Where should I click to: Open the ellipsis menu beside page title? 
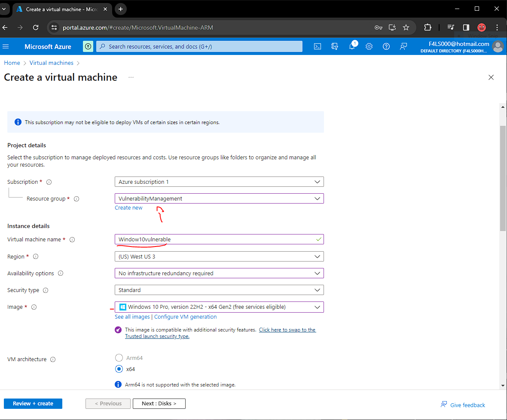pos(131,77)
